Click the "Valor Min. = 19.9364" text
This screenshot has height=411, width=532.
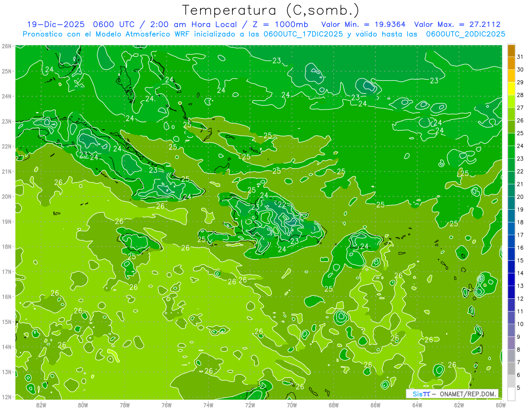[364, 24]
